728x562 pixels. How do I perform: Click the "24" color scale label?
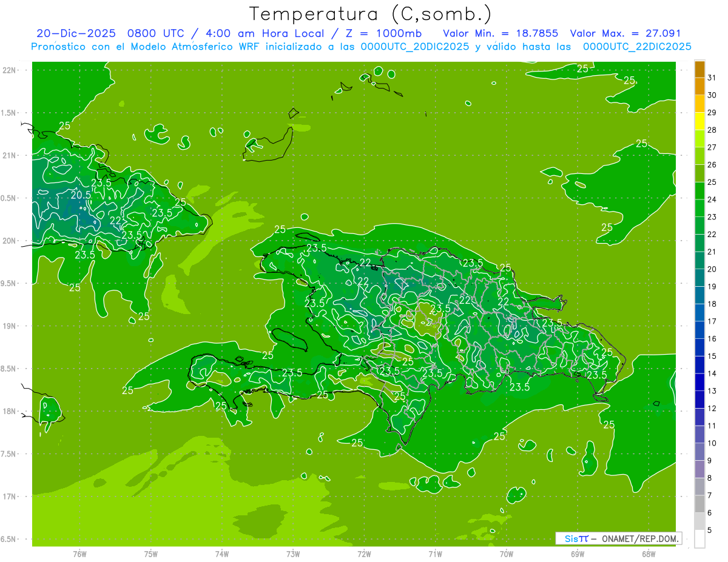click(712, 199)
